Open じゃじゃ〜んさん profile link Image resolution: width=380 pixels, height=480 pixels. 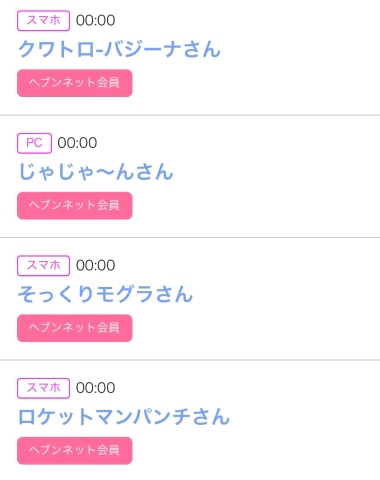pyautogui.click(x=96, y=172)
